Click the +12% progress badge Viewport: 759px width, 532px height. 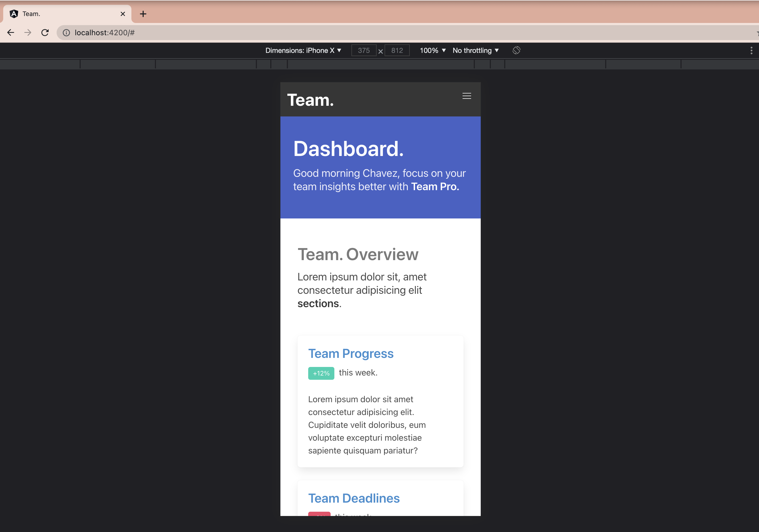[321, 373]
